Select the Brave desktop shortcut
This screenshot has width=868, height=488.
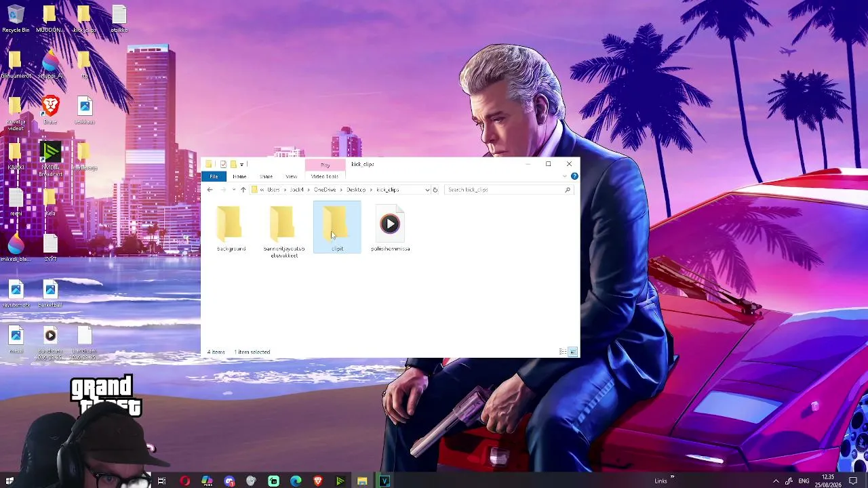pos(50,110)
